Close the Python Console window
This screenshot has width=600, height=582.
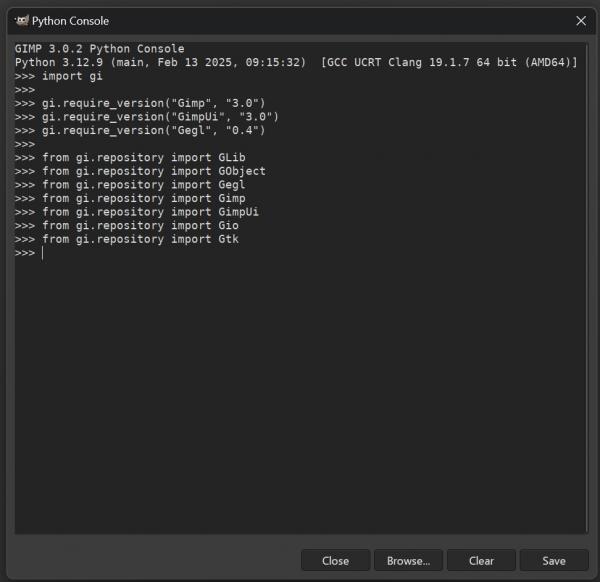[581, 21]
